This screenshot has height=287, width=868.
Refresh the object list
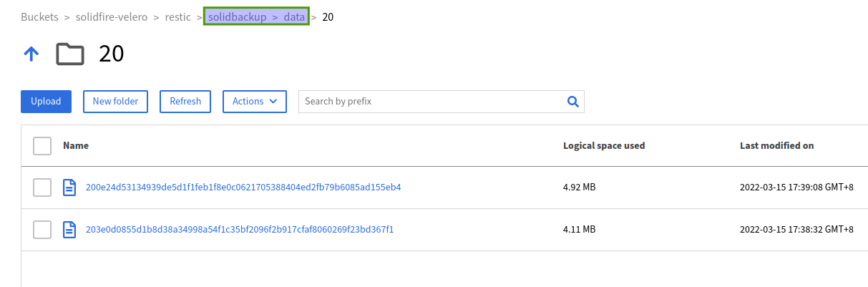click(185, 102)
